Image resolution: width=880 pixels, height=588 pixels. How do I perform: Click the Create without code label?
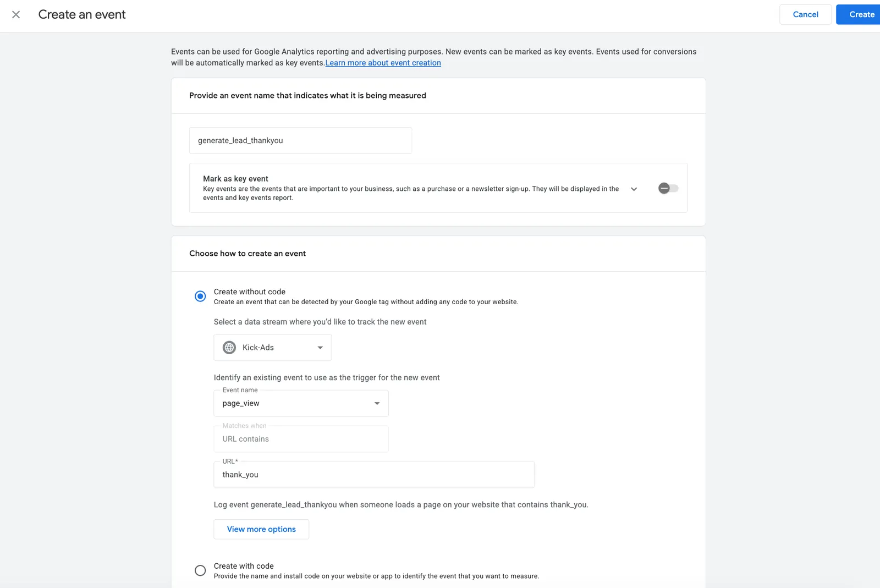250,292
